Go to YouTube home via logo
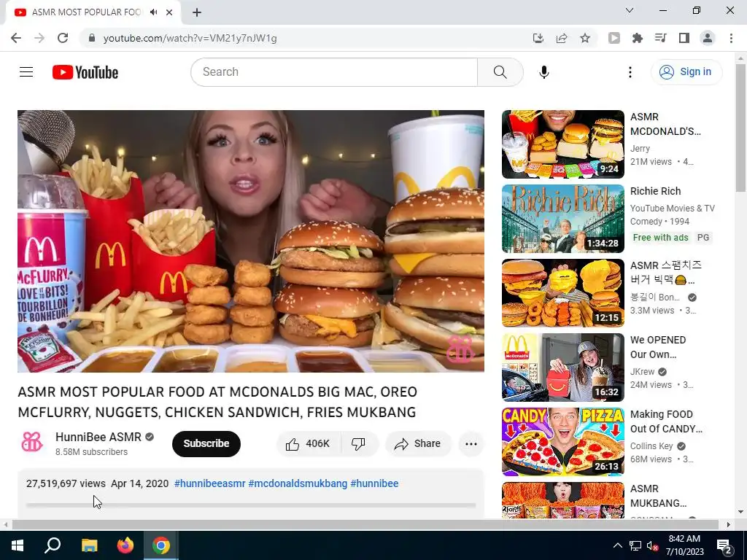This screenshot has width=747, height=560. tap(85, 72)
